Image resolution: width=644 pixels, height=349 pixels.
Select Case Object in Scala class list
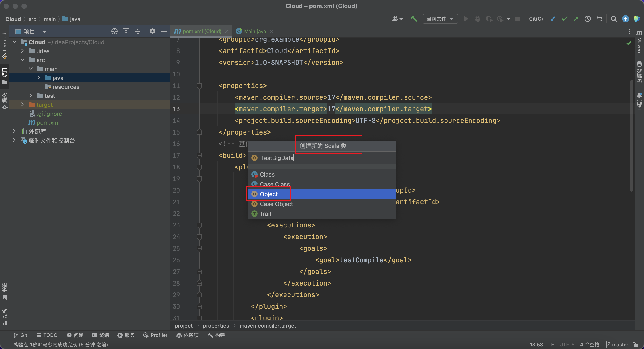(276, 204)
